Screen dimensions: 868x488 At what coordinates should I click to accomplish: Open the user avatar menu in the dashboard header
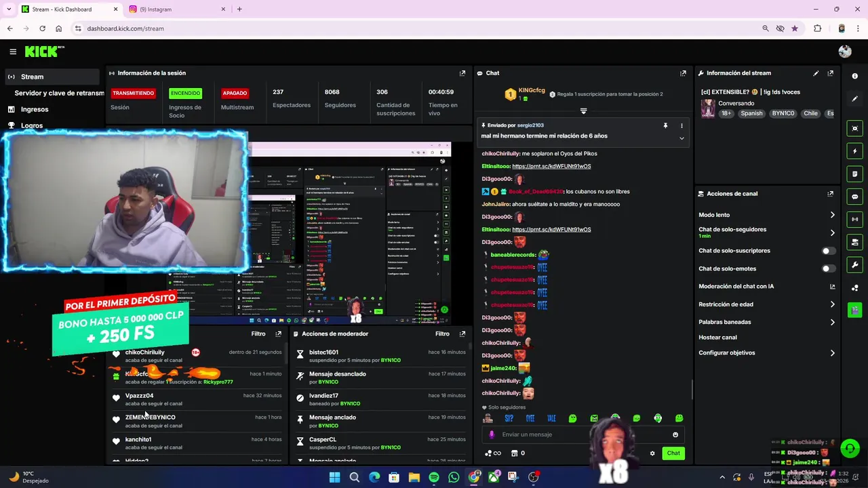(x=844, y=52)
